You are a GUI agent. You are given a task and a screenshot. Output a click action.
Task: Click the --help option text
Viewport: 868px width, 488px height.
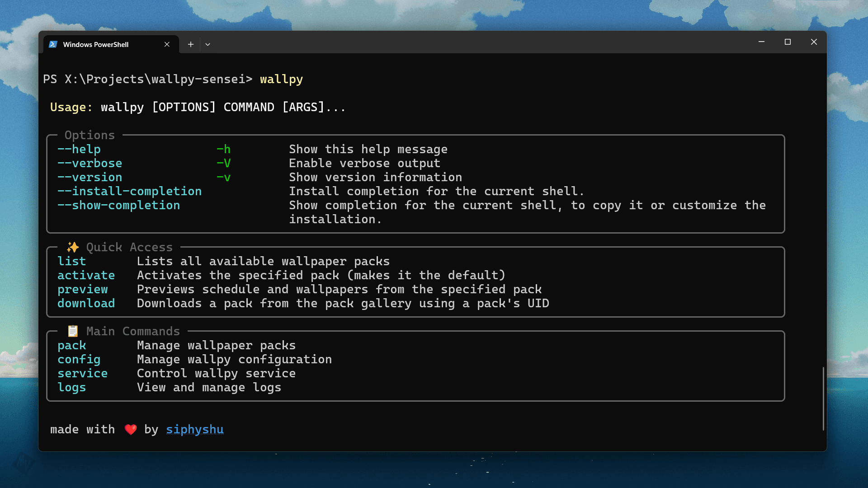(79, 149)
